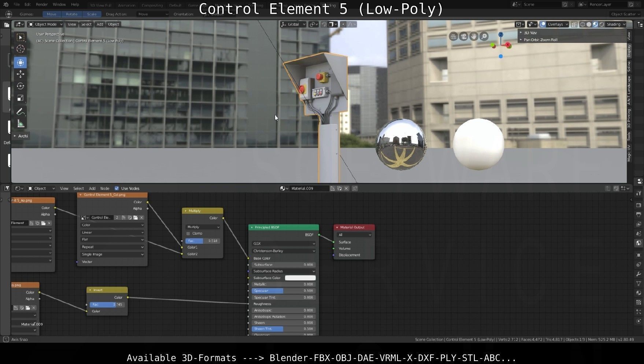The image size is (644, 364).
Task: Activate the highlighted Transform tool
Action: coord(21,63)
